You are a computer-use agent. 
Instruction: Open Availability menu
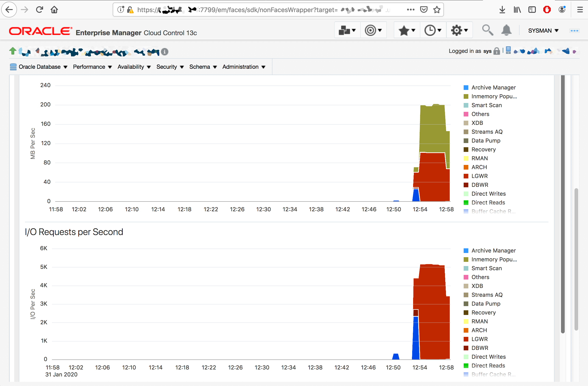point(134,67)
